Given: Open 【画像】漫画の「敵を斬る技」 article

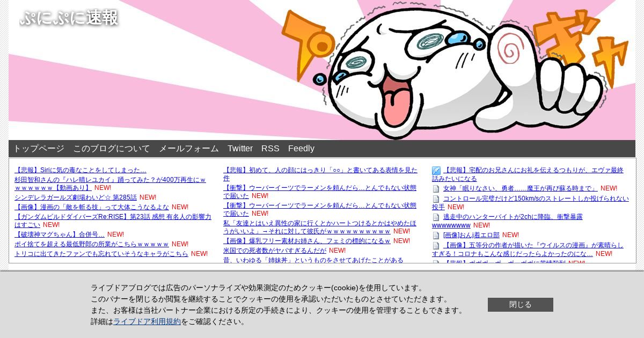Looking at the screenshot, I should click(92, 207).
